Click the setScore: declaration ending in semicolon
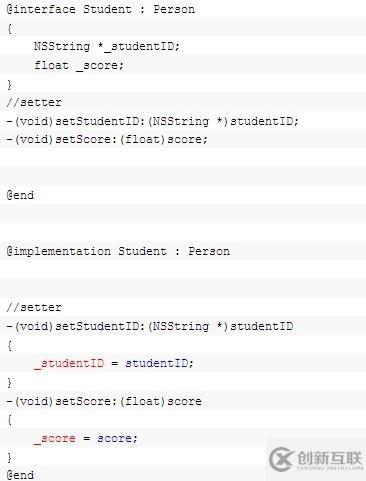 [x=107, y=139]
